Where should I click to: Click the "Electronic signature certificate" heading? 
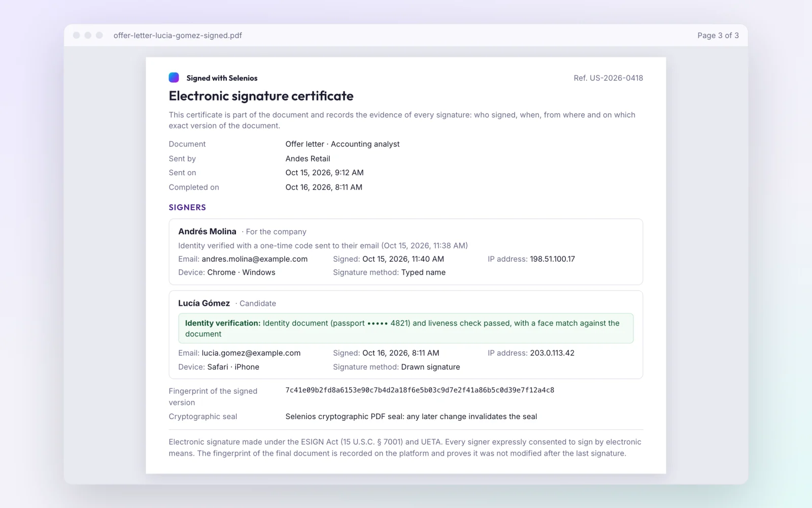[x=261, y=96]
